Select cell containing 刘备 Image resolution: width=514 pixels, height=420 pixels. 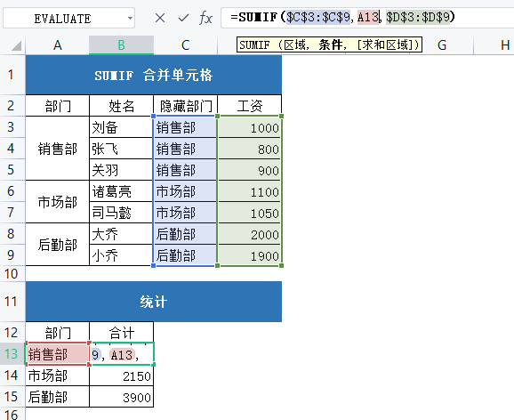coord(121,127)
